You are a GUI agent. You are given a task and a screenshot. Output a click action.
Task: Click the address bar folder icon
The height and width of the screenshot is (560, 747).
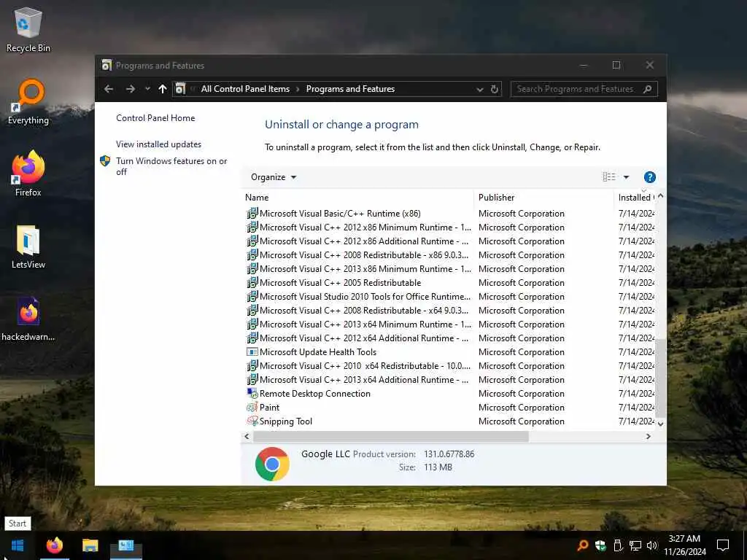(180, 89)
